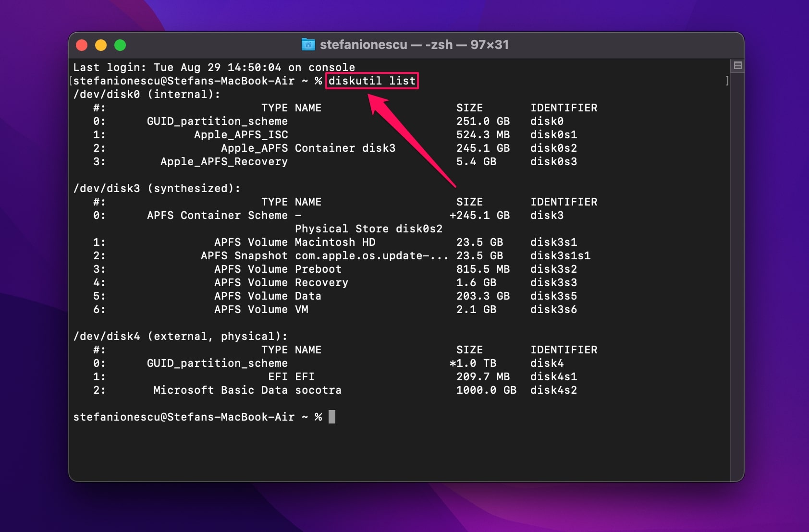Click the 'socotra' volume name

(x=318, y=390)
